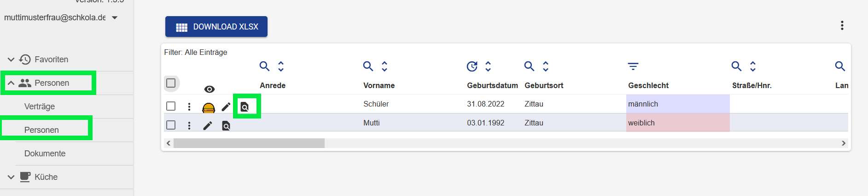Open the top-right three-dot options menu
The height and width of the screenshot is (196, 868).
842,25
